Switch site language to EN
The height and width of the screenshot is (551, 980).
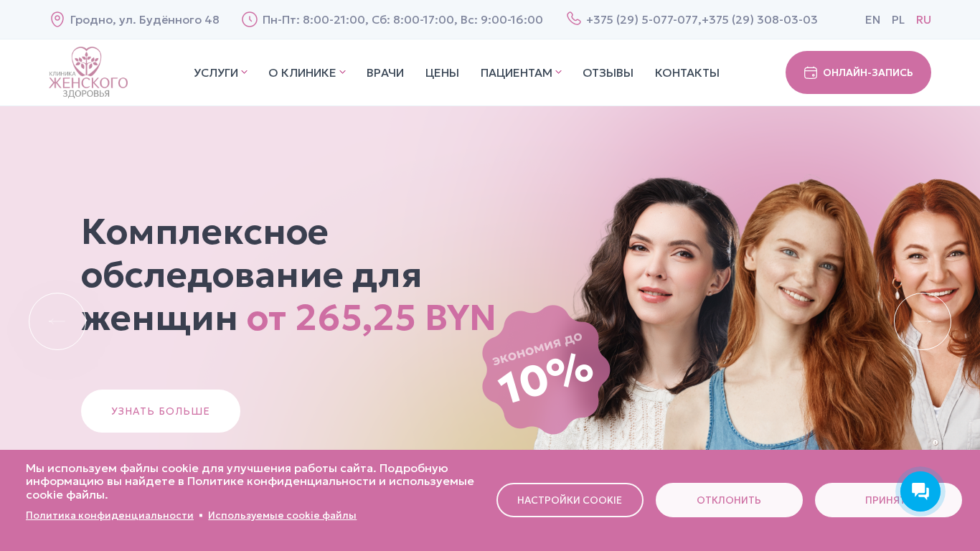pos(872,19)
